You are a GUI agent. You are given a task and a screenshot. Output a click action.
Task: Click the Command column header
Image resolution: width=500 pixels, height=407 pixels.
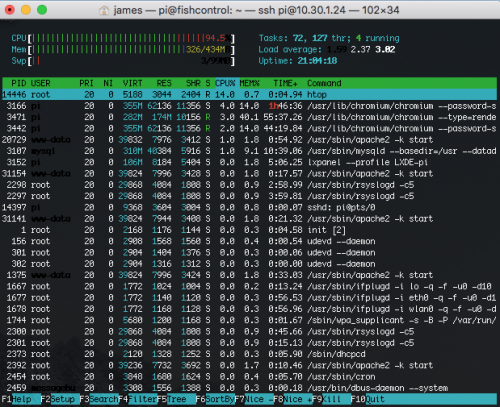(324, 83)
